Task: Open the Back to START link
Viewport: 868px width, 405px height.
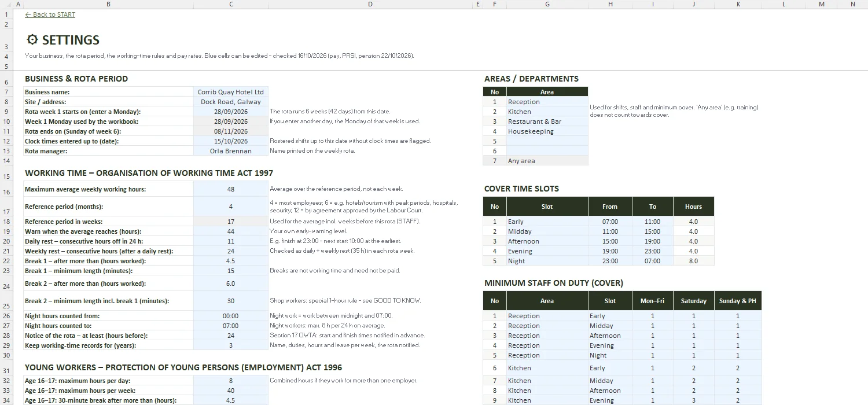Action: click(x=50, y=14)
